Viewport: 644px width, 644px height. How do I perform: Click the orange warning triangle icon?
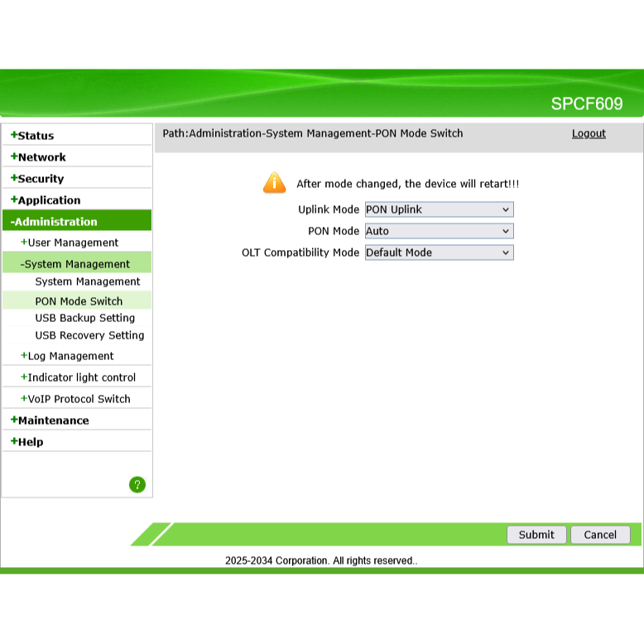point(274,183)
